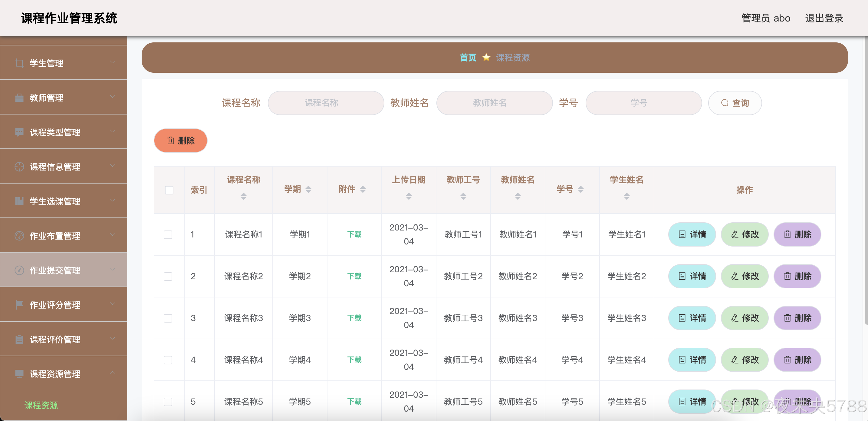Click the sort arrows on 学期 column
The image size is (868, 421).
pos(308,189)
